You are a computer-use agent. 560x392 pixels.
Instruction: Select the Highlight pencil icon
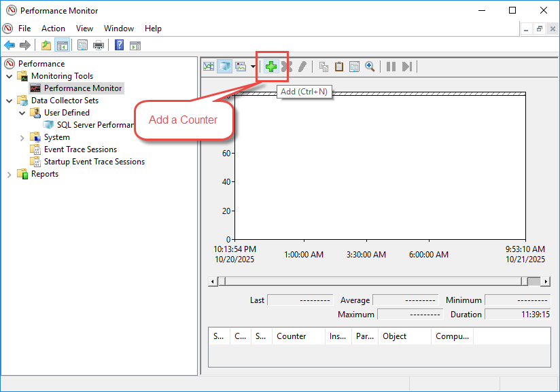click(x=302, y=66)
